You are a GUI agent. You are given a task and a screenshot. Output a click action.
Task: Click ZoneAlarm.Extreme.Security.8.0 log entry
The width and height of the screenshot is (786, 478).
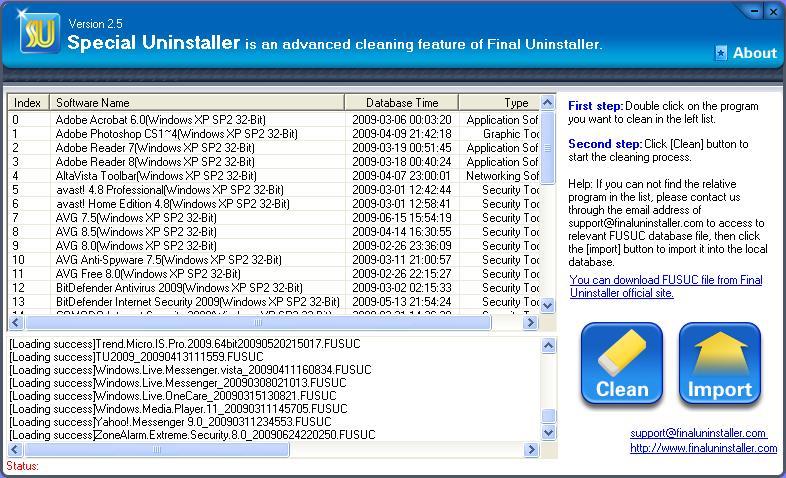click(192, 435)
